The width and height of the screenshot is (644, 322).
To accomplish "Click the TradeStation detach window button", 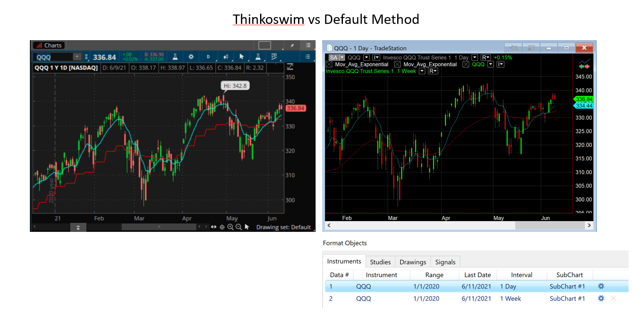I will tap(532, 47).
